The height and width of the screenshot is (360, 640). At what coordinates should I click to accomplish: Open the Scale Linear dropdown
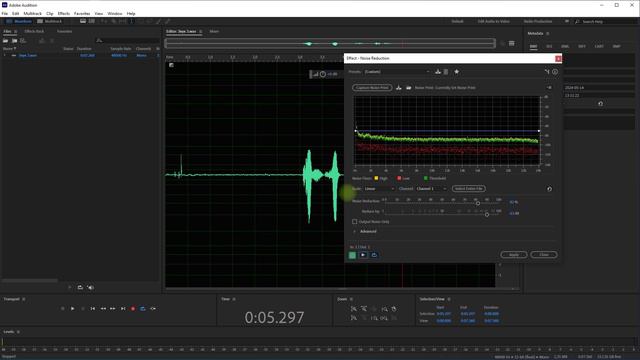point(379,189)
